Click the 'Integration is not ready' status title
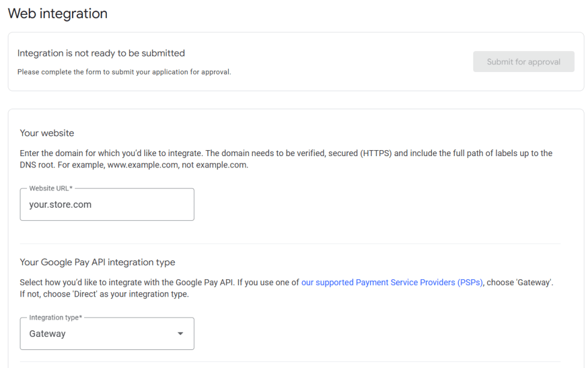 pos(101,53)
